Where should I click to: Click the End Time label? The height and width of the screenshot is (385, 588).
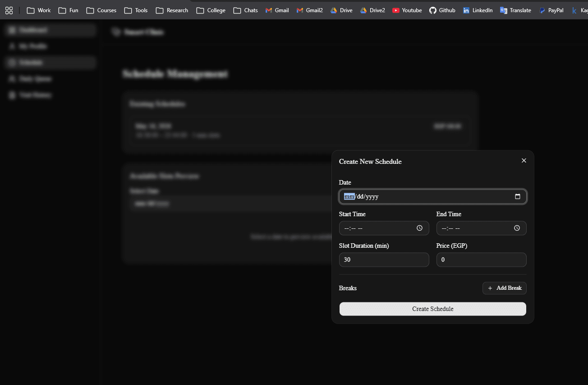[x=449, y=214]
